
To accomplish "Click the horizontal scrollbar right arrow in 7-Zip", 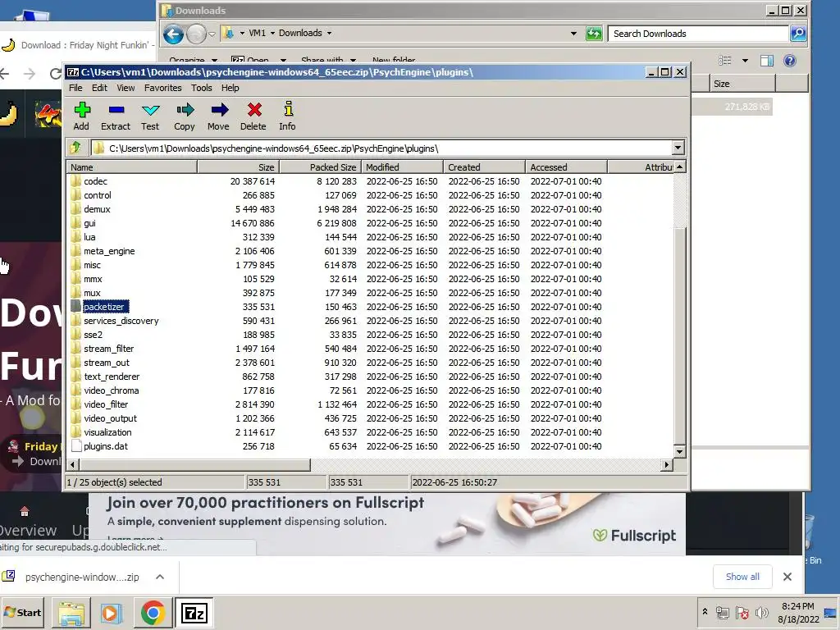I will tap(667, 464).
